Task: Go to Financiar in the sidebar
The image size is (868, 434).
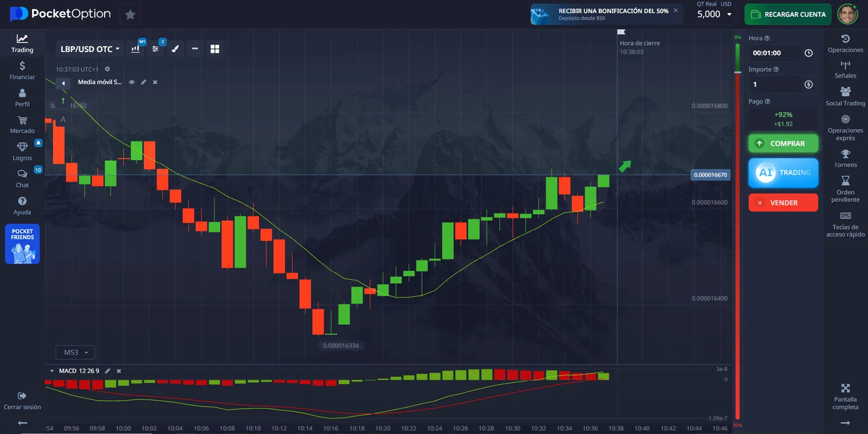Action: point(22,71)
